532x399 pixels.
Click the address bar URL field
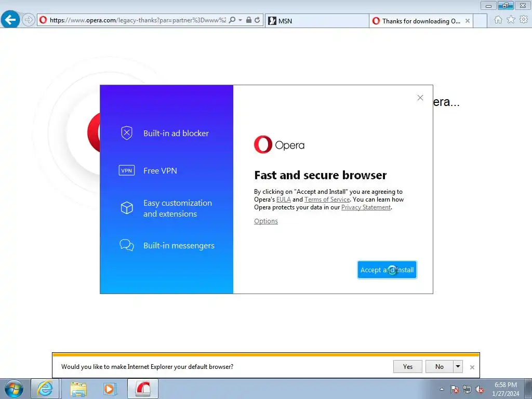(137, 20)
